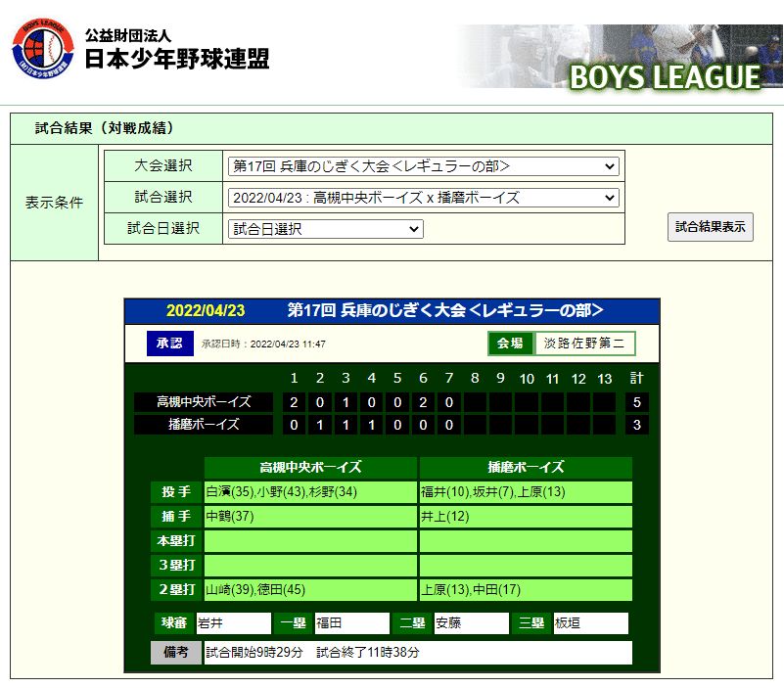Viewport: 784px width, 688px height.
Task: Click the 計 total column header
Action: [636, 378]
